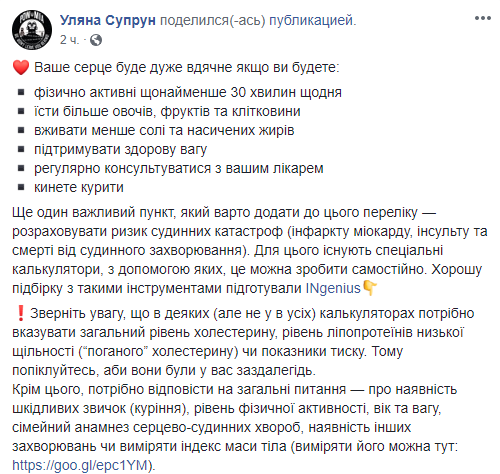Click the red heart emoji

click(x=21, y=67)
